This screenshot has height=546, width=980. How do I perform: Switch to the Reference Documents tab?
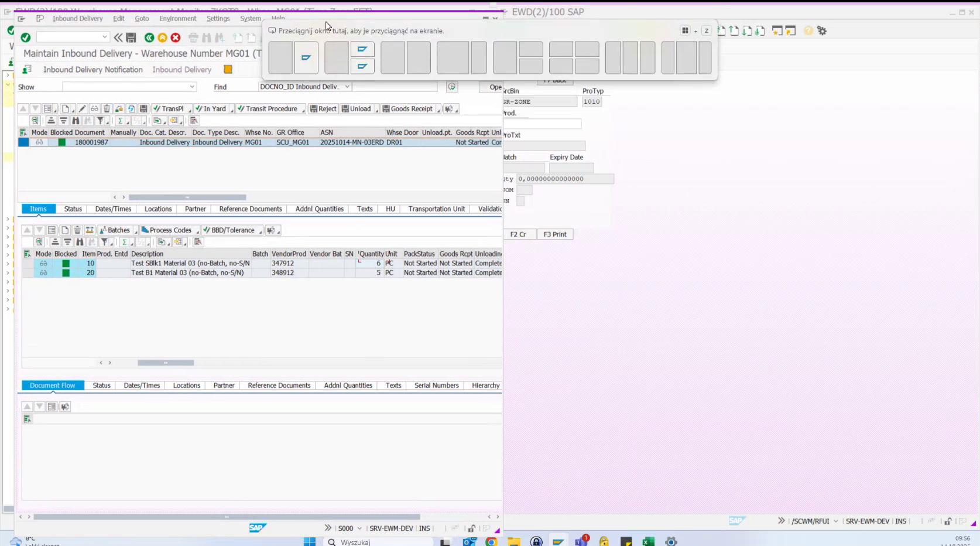point(250,209)
